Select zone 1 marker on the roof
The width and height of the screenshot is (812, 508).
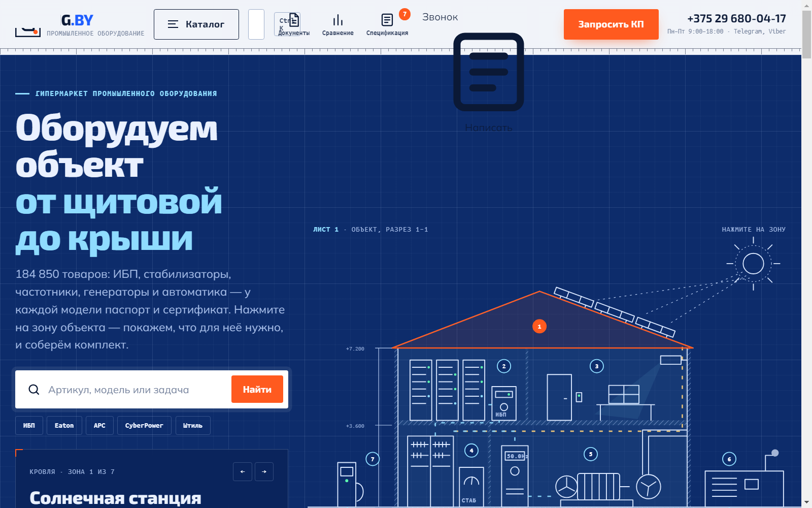click(539, 327)
